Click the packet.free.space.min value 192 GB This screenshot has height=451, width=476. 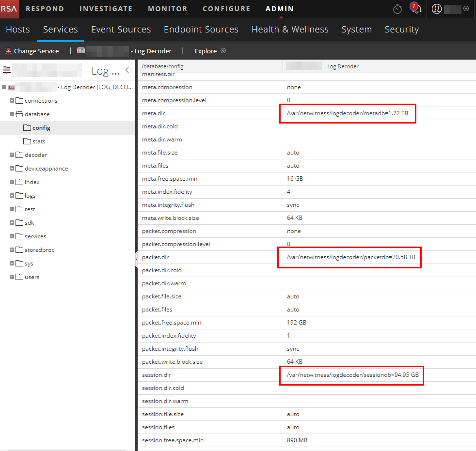coord(297,323)
